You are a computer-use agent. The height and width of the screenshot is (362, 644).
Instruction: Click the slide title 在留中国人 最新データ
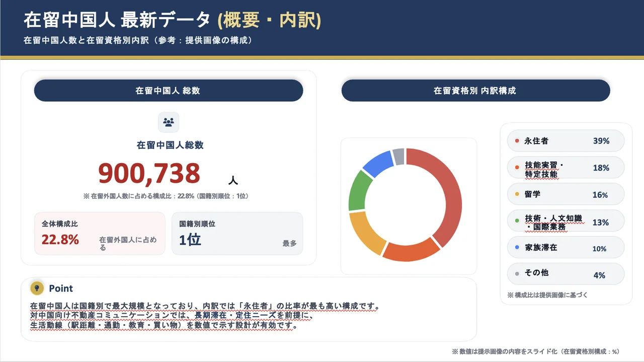point(117,20)
